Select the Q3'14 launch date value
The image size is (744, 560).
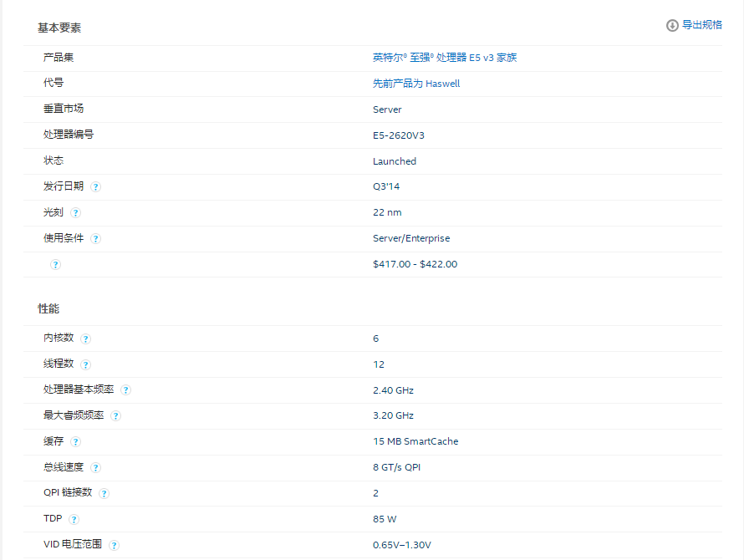point(386,186)
